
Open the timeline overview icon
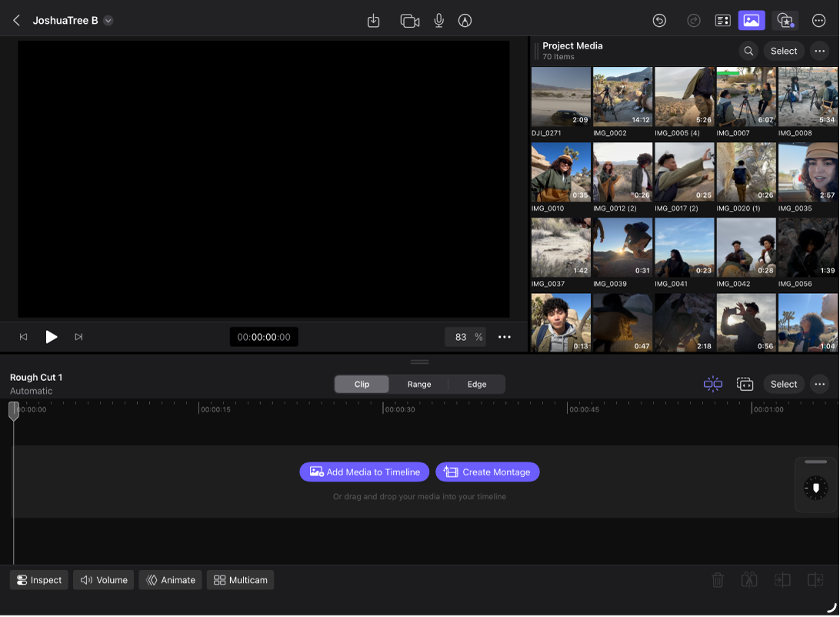point(722,21)
